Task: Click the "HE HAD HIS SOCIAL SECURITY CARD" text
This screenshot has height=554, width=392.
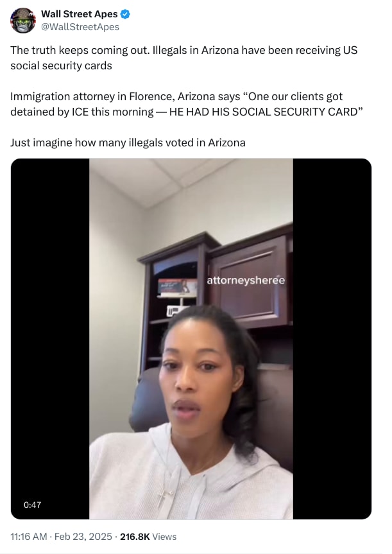Action: click(264, 112)
